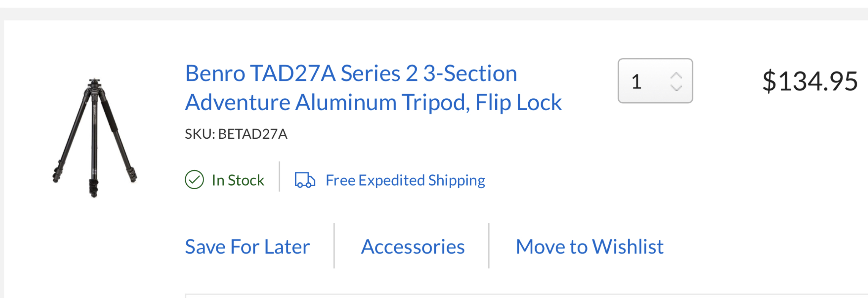Click the In Stock status text
Image resolution: width=868 pixels, height=298 pixels.
(238, 180)
